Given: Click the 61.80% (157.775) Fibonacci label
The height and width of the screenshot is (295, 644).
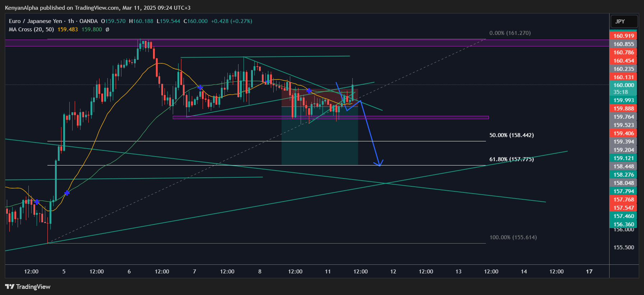Looking at the screenshot, I should 511,159.
